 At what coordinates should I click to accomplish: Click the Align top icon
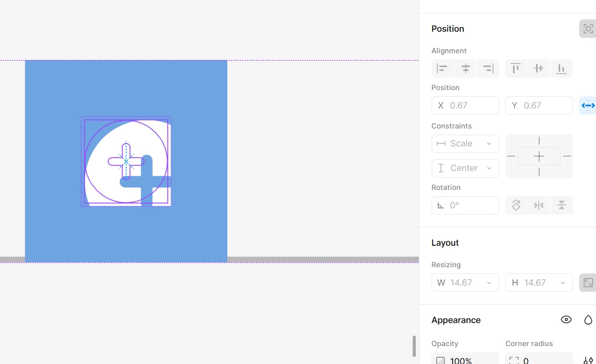[516, 69]
